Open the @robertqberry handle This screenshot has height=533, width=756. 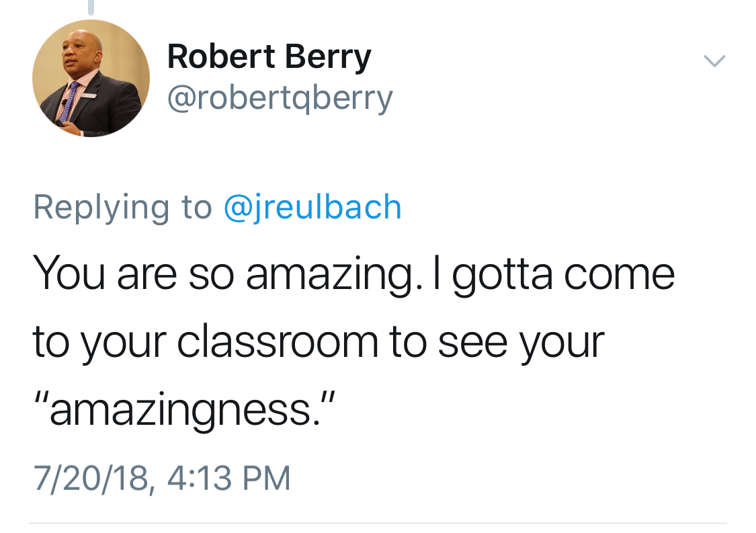coord(280,98)
